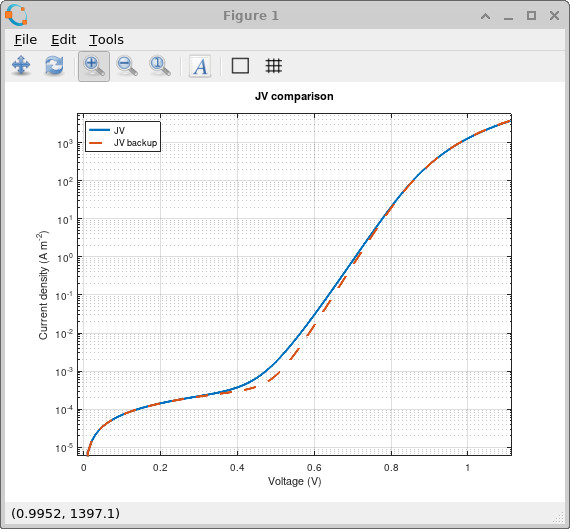Click the coordinate readout in status bar
Viewport: 570px width, 529px height.
[65, 513]
